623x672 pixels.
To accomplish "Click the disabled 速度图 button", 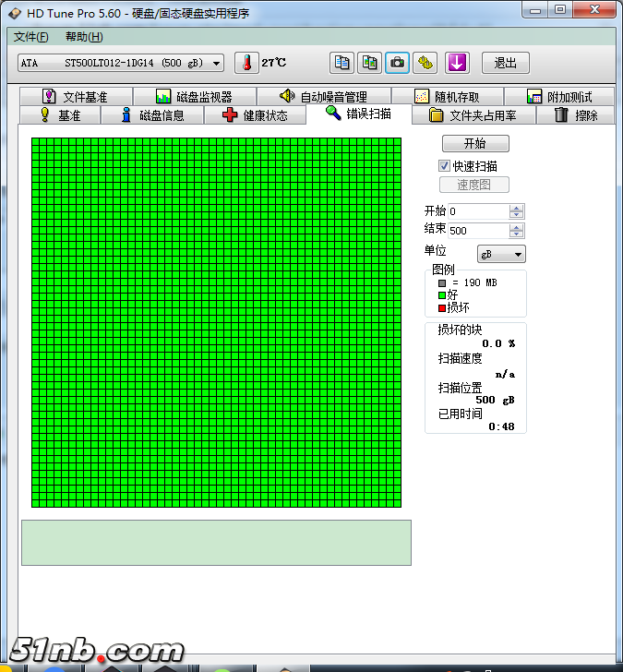I will coord(474,185).
